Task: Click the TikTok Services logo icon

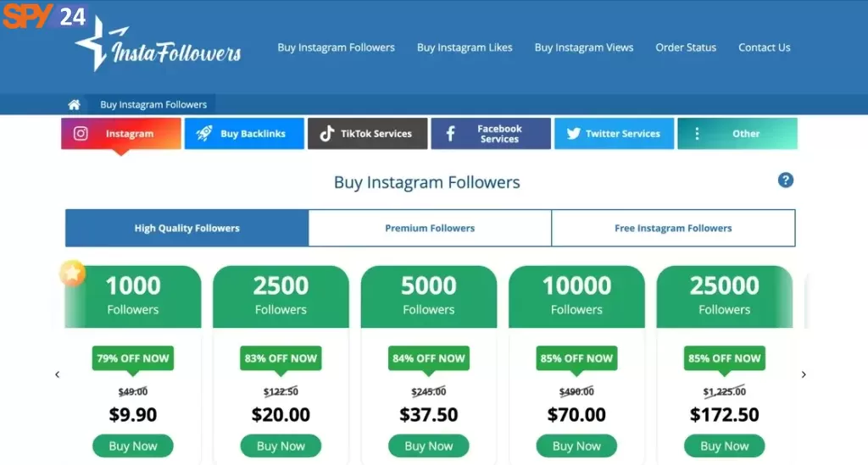Action: coord(326,133)
